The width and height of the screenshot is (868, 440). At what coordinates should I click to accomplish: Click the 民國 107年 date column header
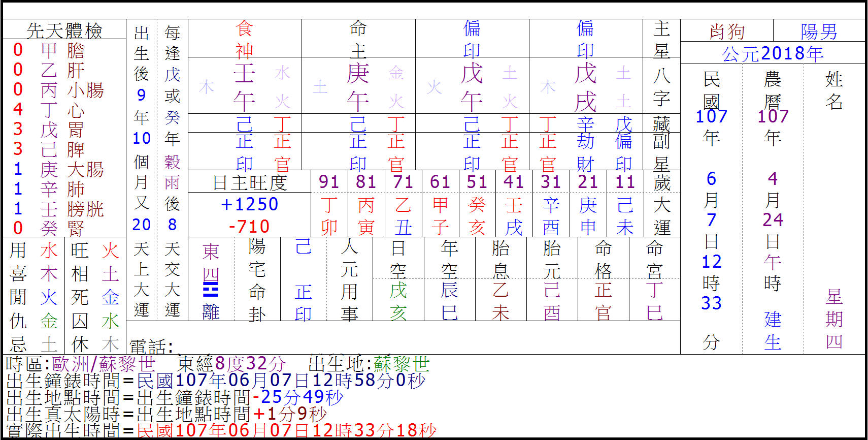(x=711, y=108)
